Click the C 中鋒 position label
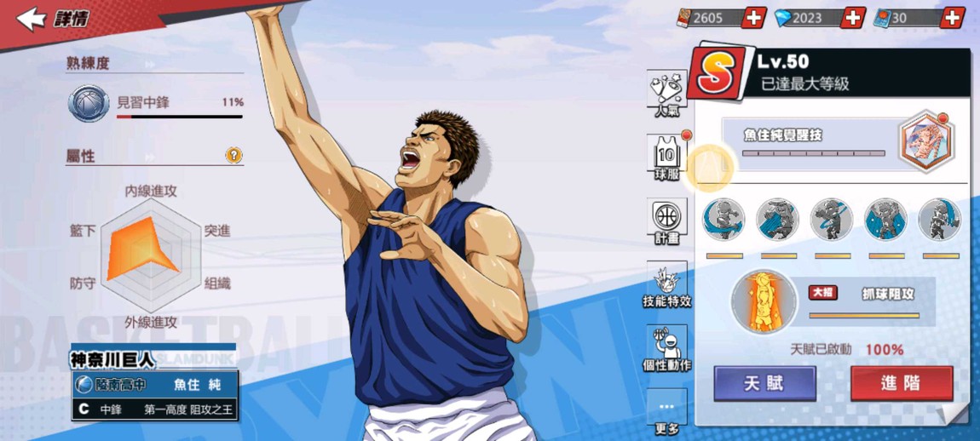The width and height of the screenshot is (980, 441). pos(100,409)
